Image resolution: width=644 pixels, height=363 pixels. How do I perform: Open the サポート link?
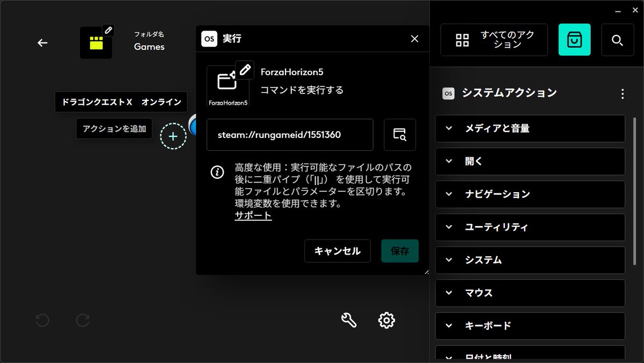(x=253, y=216)
